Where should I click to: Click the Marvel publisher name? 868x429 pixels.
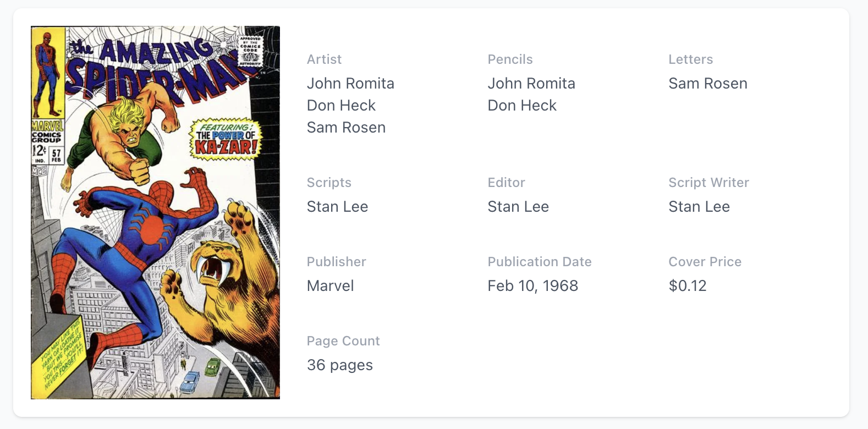(x=330, y=286)
